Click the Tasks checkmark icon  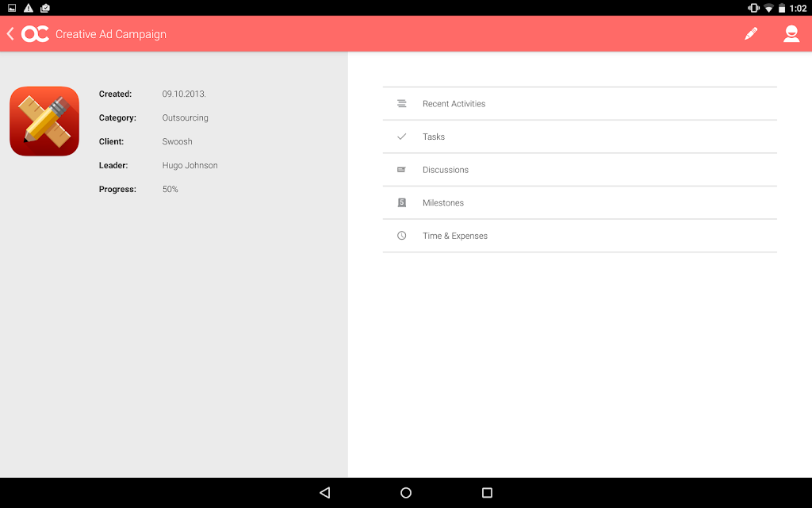tap(401, 137)
